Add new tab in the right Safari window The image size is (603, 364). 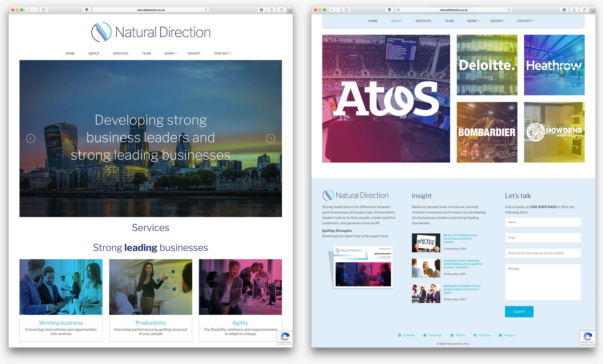[593, 11]
